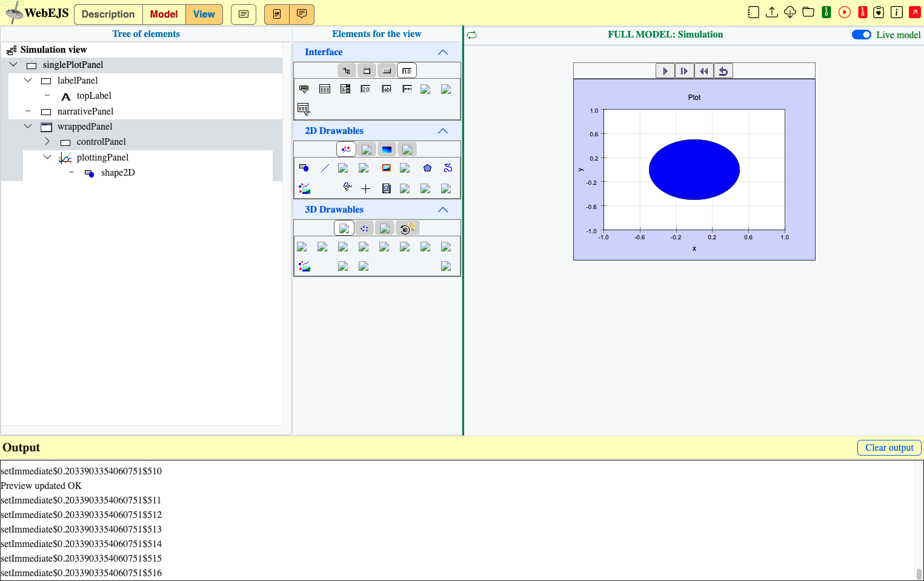Viewport: 924px width, 581px height.
Task: Collapse the 3D Drawables section
Action: pos(443,210)
